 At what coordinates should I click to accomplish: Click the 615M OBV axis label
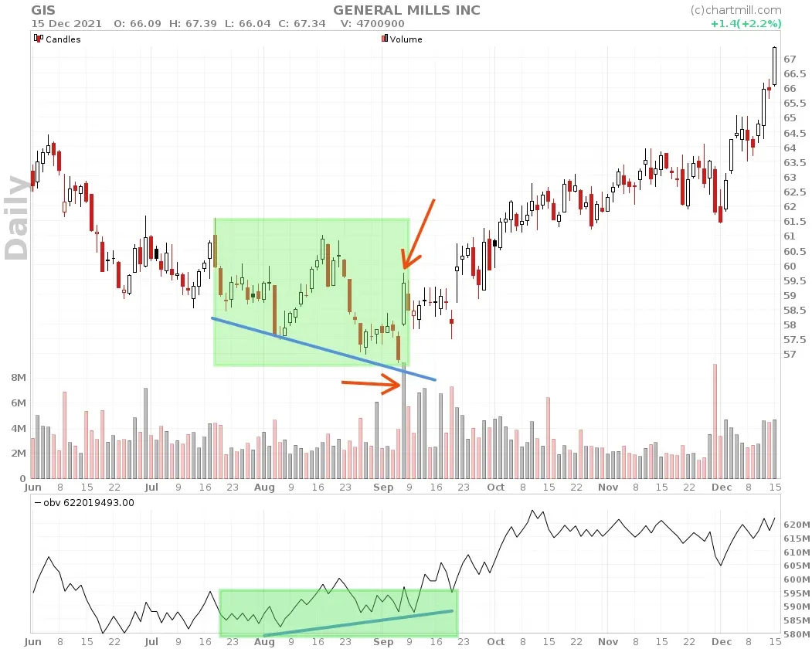click(797, 539)
